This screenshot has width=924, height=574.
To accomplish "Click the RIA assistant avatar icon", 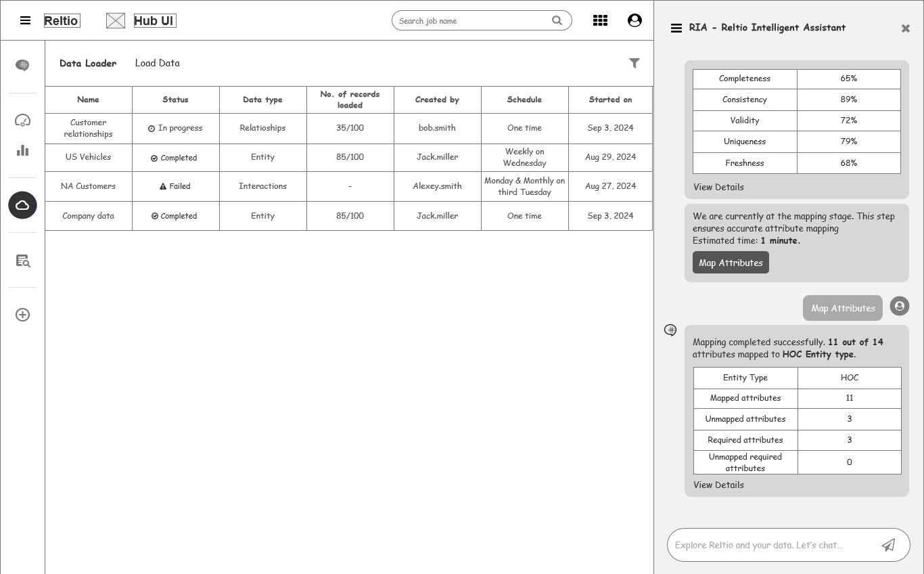I will coord(670,330).
